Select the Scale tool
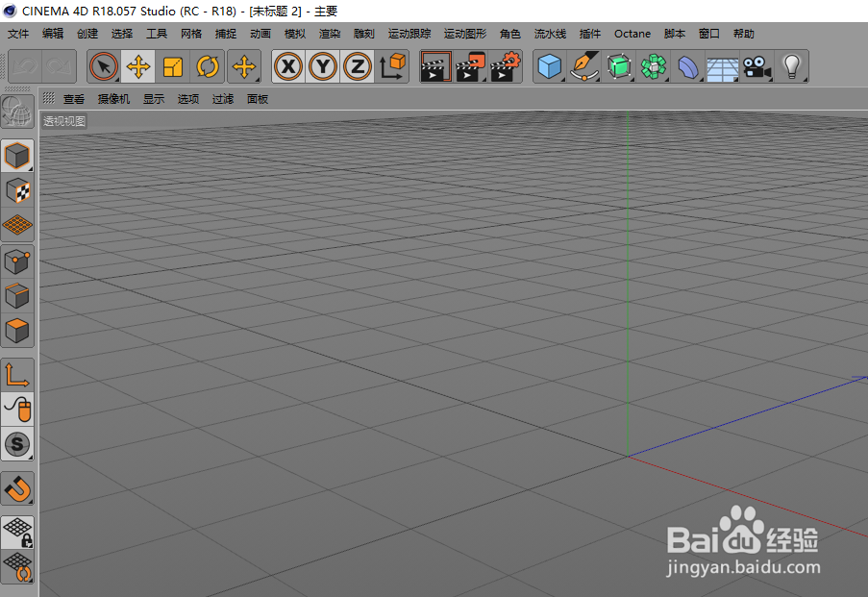The height and width of the screenshot is (597, 868). 173,67
